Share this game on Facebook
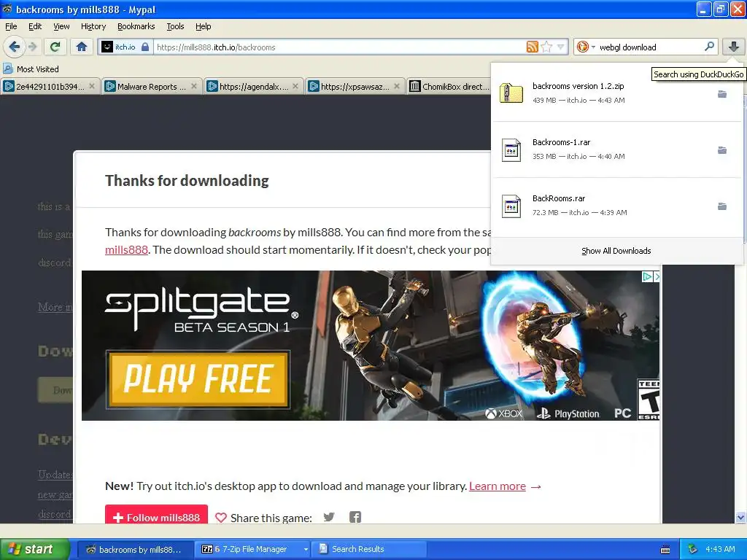The width and height of the screenshot is (747, 560). click(355, 517)
